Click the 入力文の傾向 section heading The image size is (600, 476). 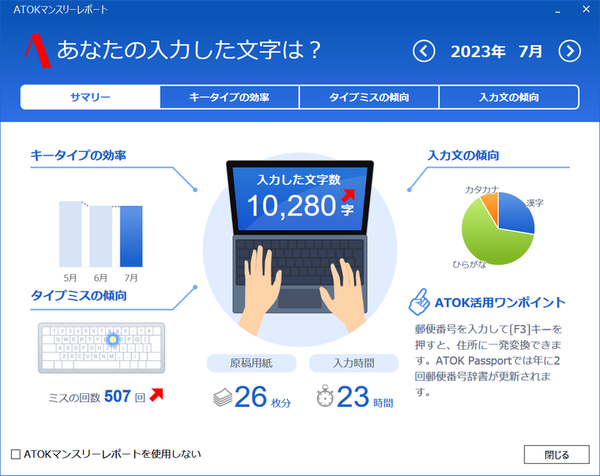(463, 155)
